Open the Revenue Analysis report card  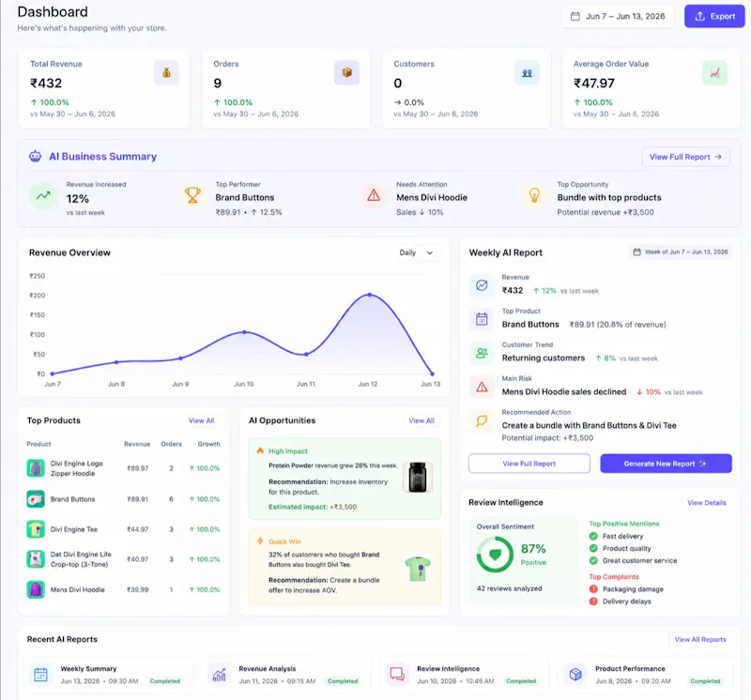point(286,675)
